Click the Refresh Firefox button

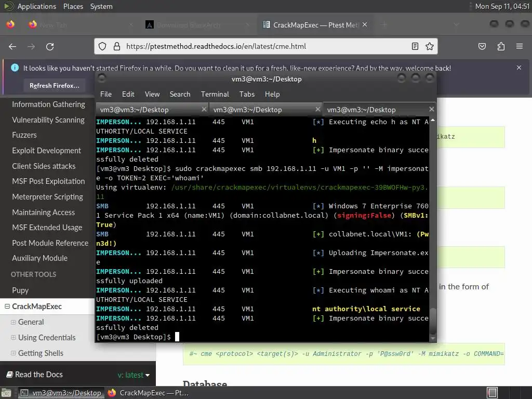coord(55,86)
